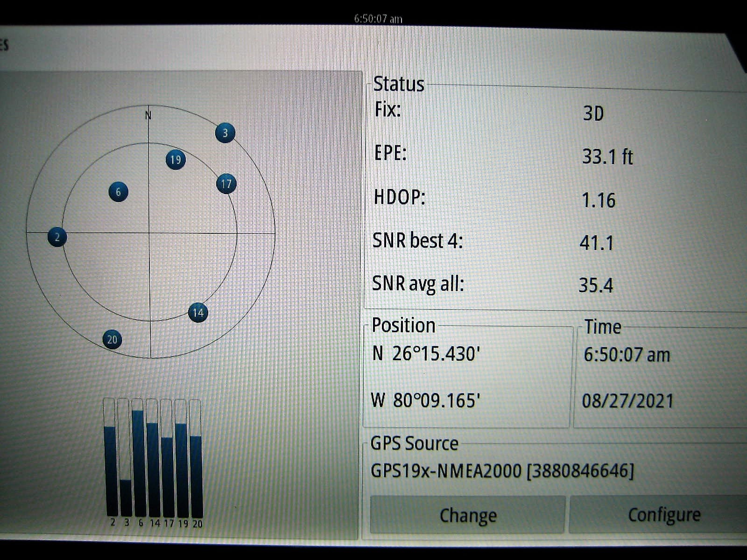Tap the SNR best 4 value 41.1

(x=596, y=243)
